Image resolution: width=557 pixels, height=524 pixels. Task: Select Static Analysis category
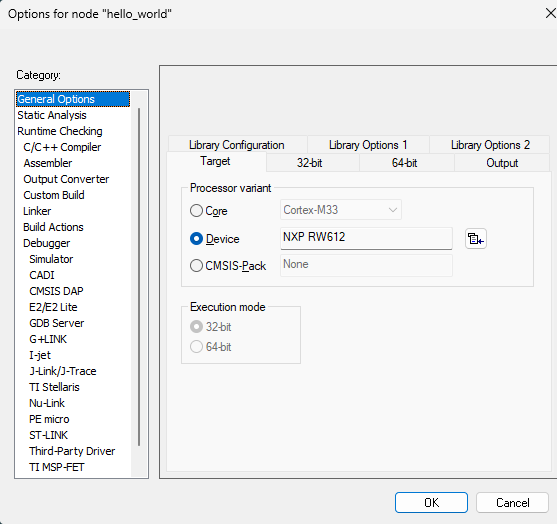pos(52,115)
